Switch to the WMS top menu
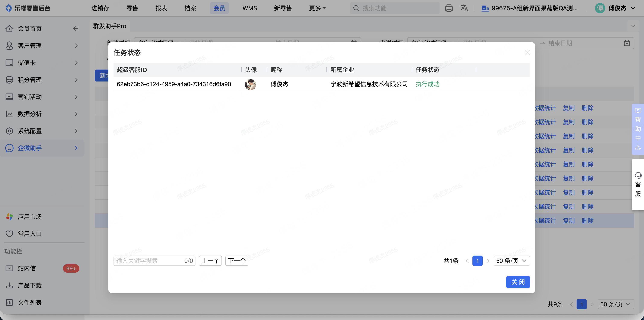This screenshot has width=644, height=320. click(x=249, y=8)
